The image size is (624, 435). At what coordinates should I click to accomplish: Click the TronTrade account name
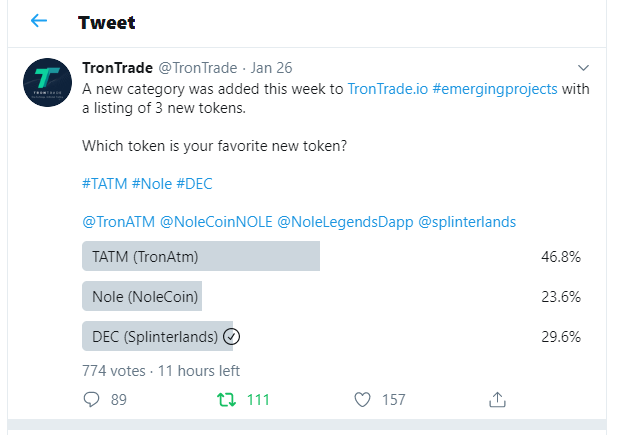(x=117, y=68)
